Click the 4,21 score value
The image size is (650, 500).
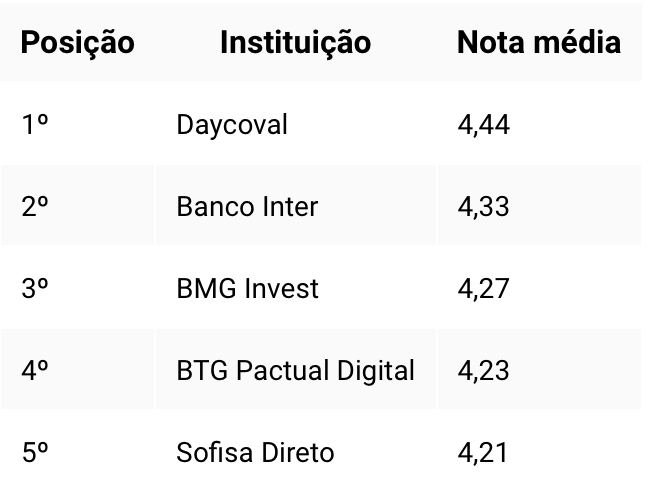pos(483,452)
